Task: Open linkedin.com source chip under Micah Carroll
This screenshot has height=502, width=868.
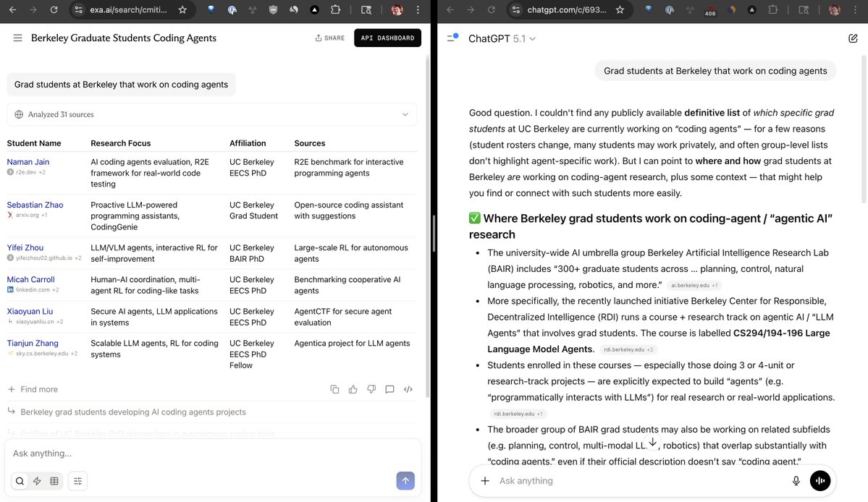Action: (x=33, y=289)
